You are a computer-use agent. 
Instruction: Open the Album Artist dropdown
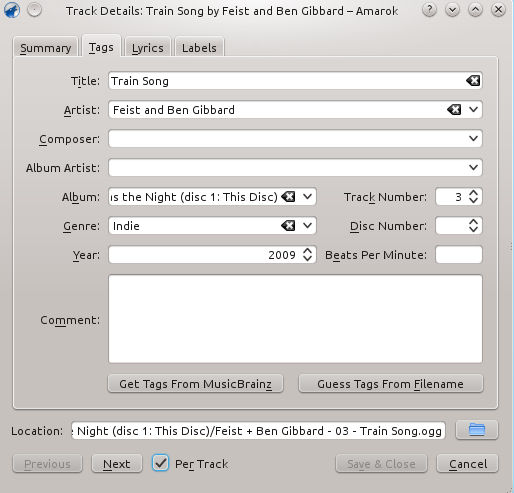tap(473, 167)
